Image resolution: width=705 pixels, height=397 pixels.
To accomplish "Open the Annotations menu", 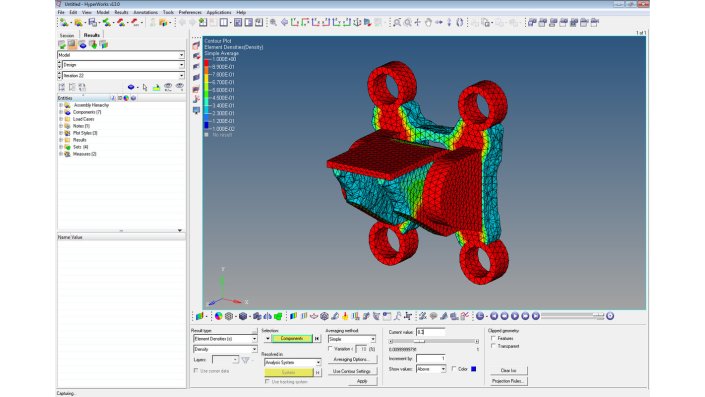I will coord(145,12).
